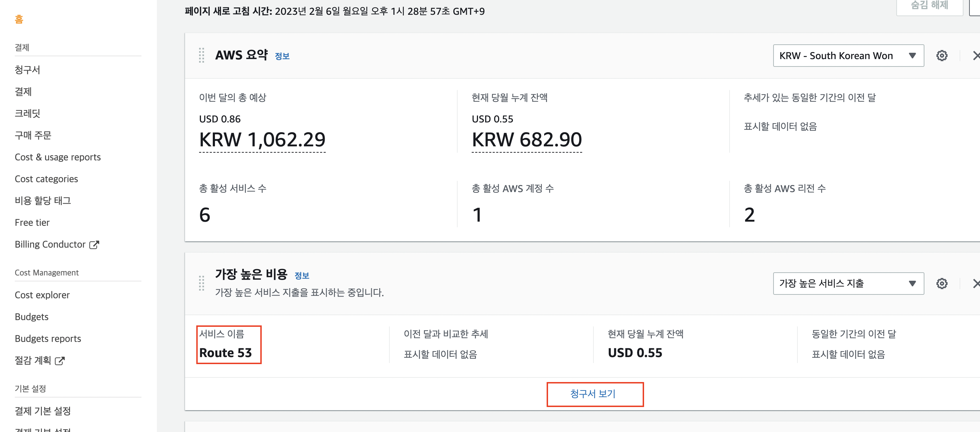Open the KRW currency dropdown
This screenshot has height=432, width=980.
(x=848, y=56)
